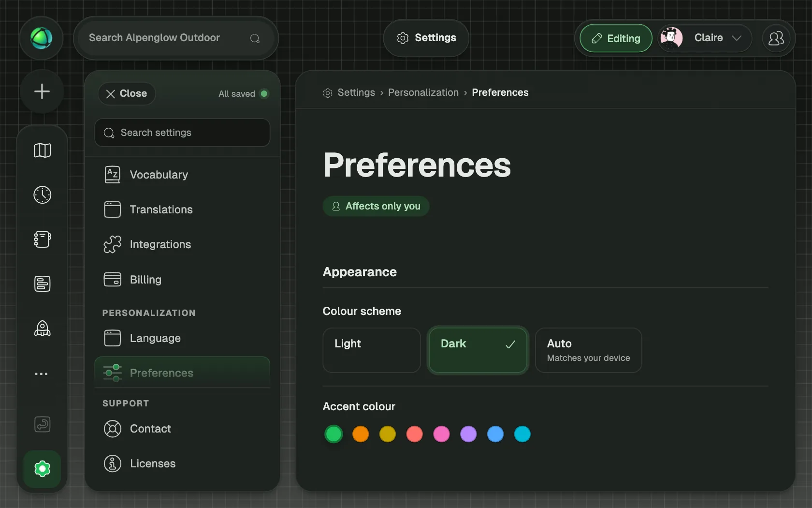Toggle the Editing mode button
This screenshot has height=508, width=812.
[616, 38]
